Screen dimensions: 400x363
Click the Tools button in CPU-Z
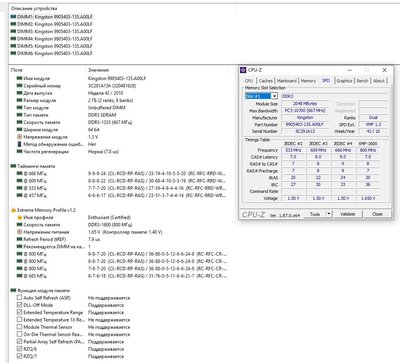pyautogui.click(x=315, y=214)
